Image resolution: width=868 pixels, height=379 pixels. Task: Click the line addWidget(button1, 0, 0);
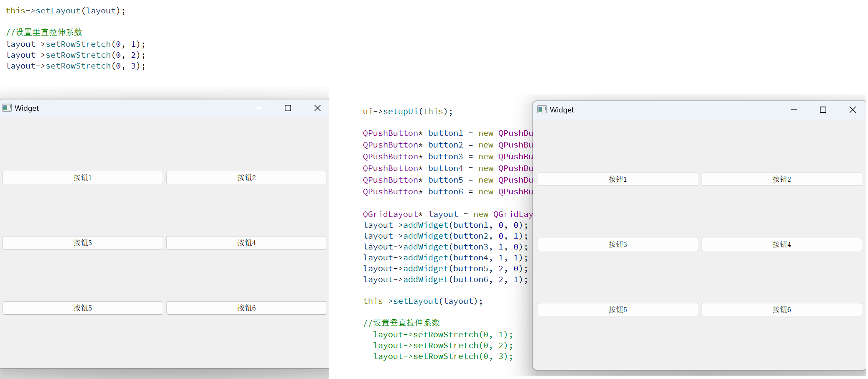(x=446, y=225)
